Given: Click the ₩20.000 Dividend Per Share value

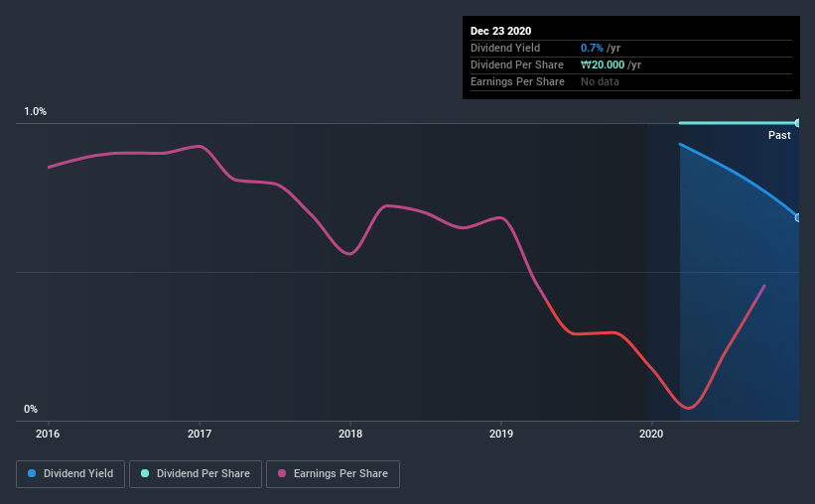Looking at the screenshot, I should tap(603, 64).
